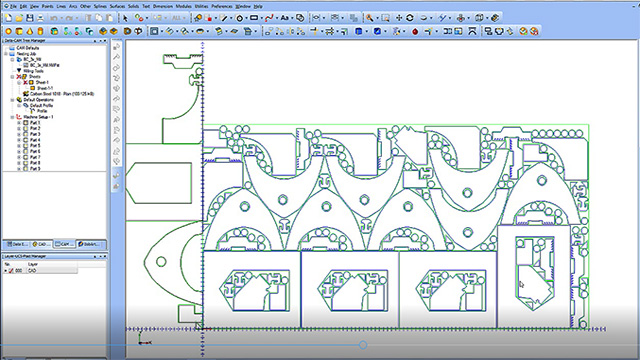Open a file with the folder icon
The image size is (640, 360).
19,18
